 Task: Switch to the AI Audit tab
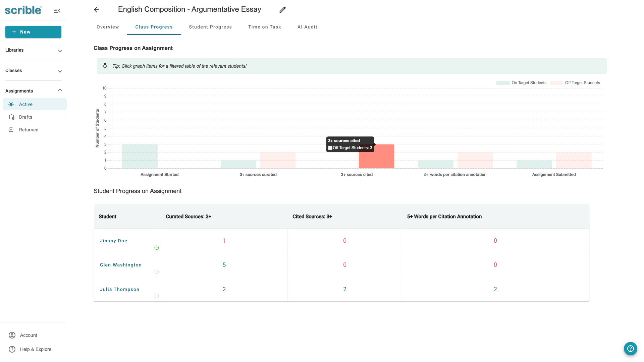(307, 27)
